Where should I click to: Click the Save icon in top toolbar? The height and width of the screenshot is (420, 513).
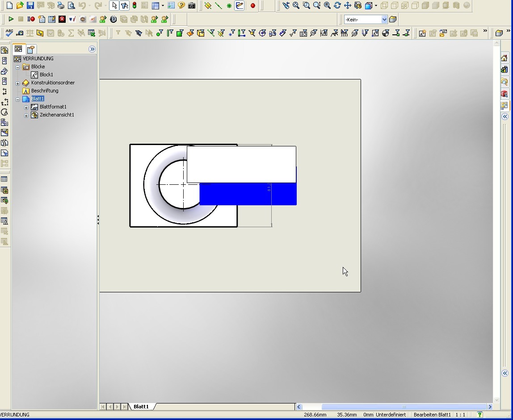[30, 6]
